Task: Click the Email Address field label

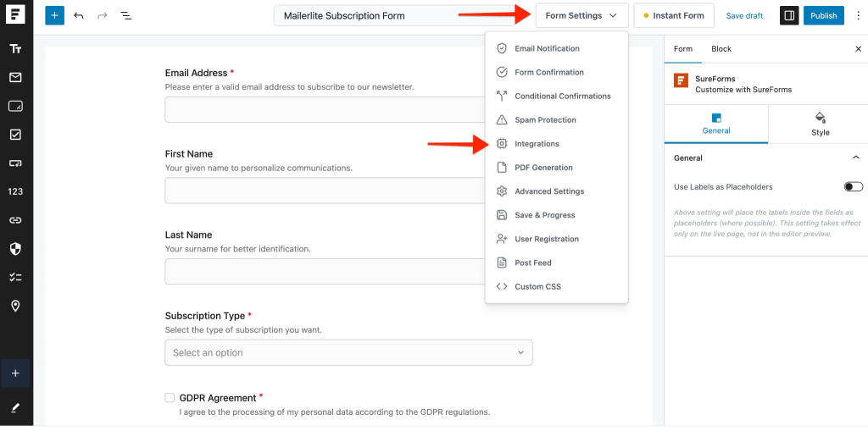Action: click(x=196, y=73)
